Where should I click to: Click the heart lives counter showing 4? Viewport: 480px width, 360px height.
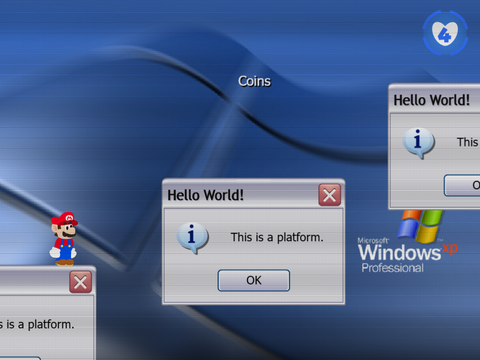(x=445, y=33)
